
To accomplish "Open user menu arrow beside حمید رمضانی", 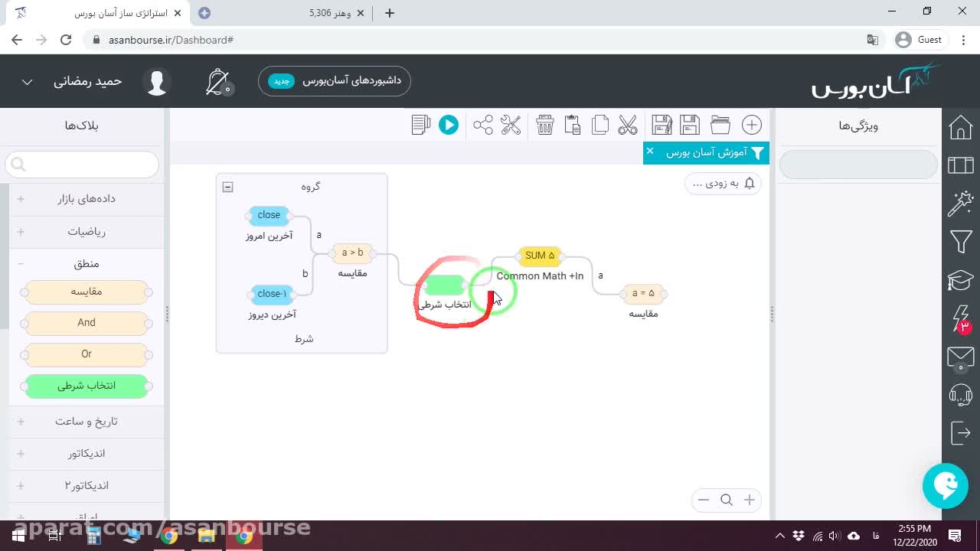I will [27, 82].
